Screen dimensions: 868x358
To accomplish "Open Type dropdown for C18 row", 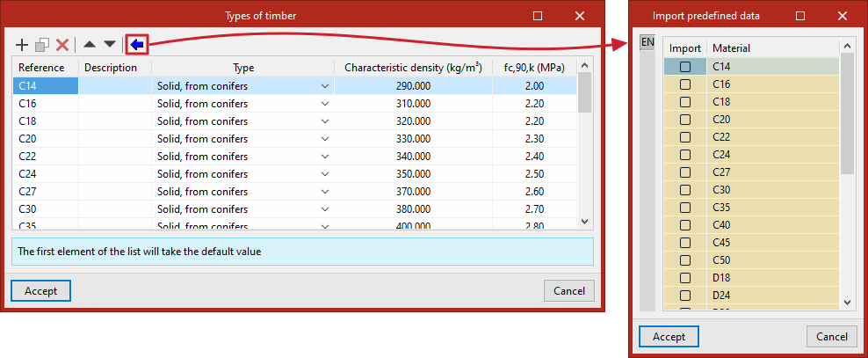I will 325,121.
